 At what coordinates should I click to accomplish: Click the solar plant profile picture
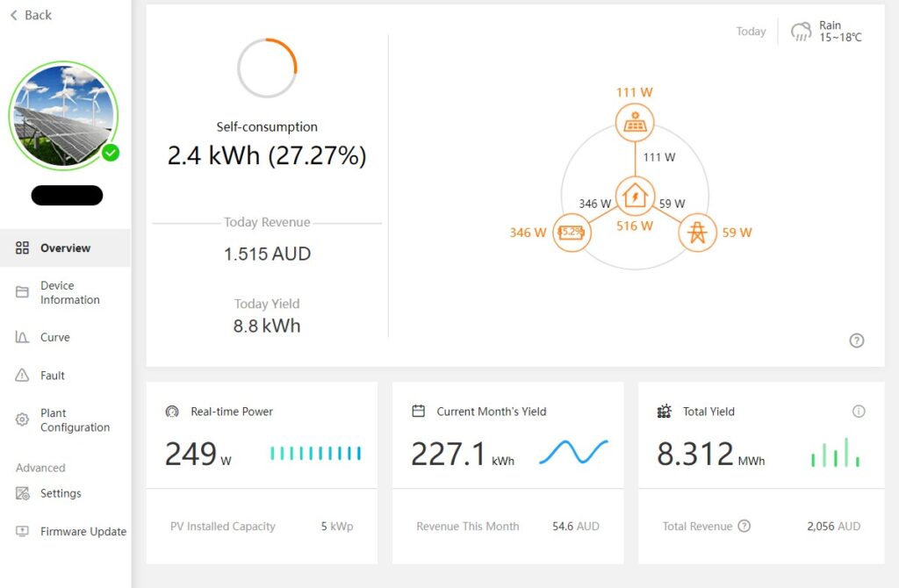pos(63,115)
